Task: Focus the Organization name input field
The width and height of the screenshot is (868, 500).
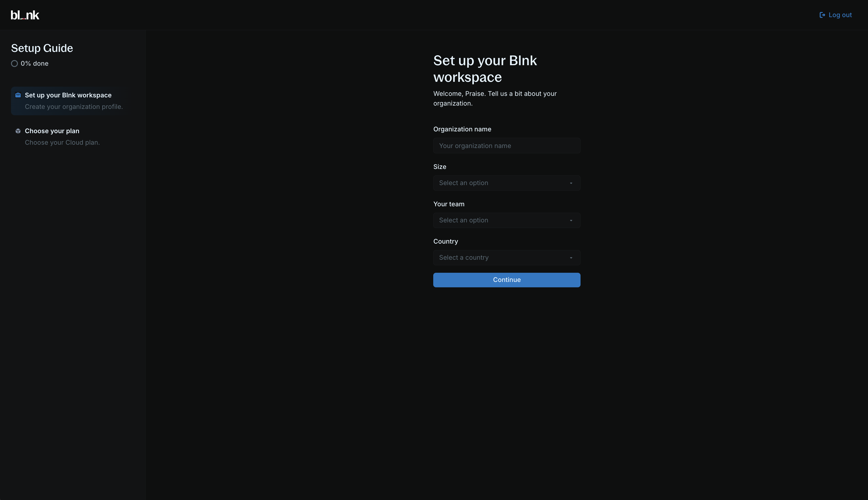Action: [506, 146]
